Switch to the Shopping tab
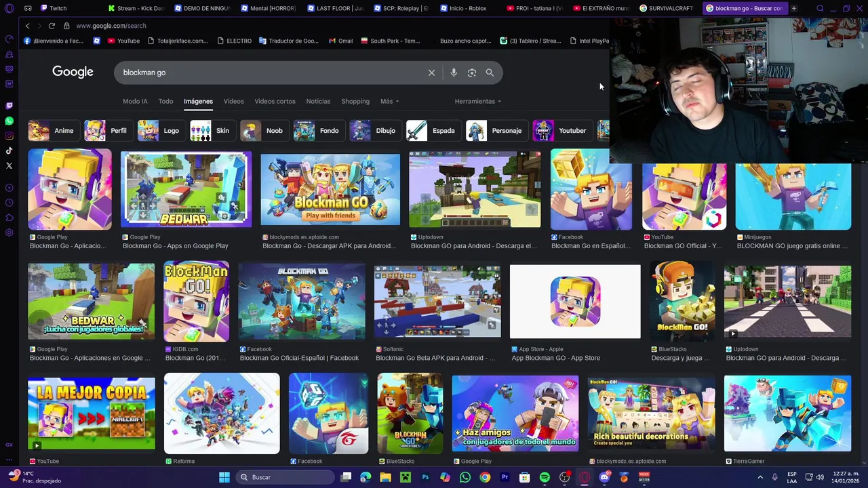Image resolution: width=868 pixels, height=488 pixels. pyautogui.click(x=355, y=101)
